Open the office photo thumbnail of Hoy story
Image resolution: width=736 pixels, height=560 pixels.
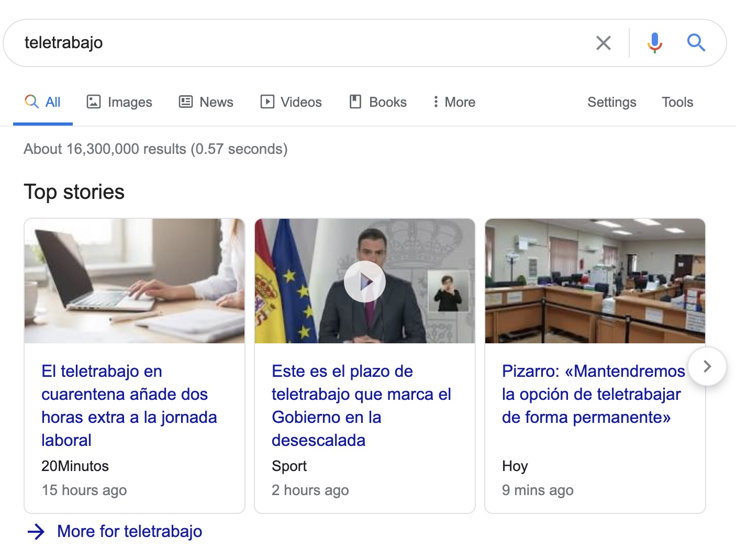coord(595,281)
